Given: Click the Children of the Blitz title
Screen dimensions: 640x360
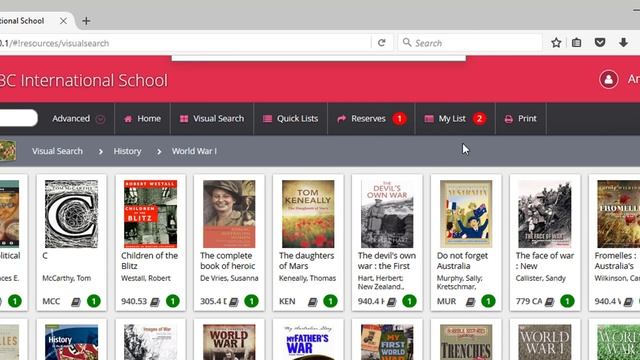Looking at the screenshot, I should tap(149, 261).
